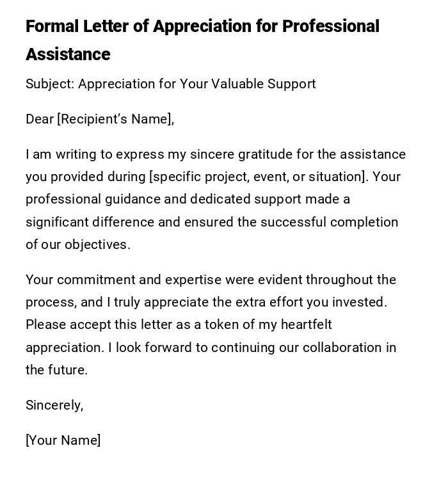Click the '[Recipient's Name]' placeholder
Viewport: 448px width, 480px height.
point(115,119)
